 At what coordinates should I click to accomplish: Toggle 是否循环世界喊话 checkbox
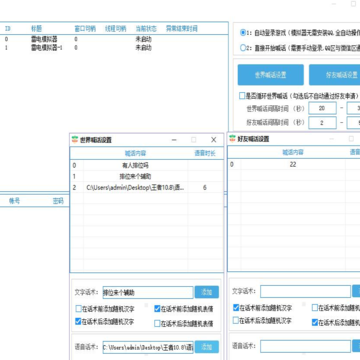[242, 96]
